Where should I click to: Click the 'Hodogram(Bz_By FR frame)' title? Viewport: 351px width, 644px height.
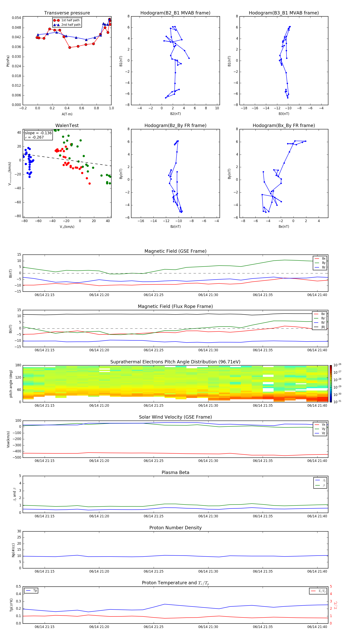(175, 125)
